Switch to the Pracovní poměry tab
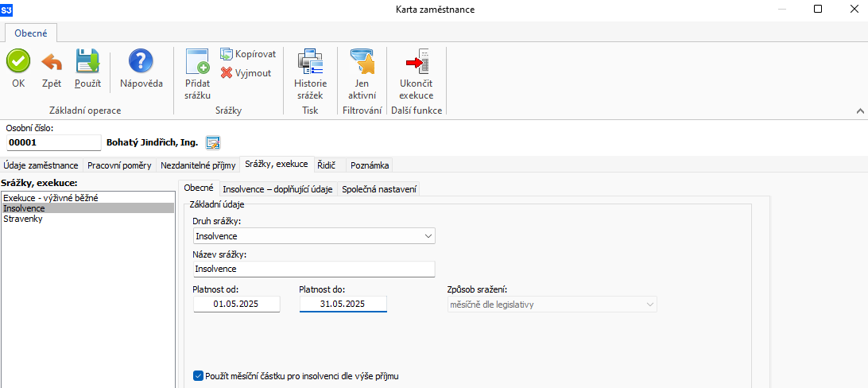The image size is (868, 388). click(x=119, y=165)
